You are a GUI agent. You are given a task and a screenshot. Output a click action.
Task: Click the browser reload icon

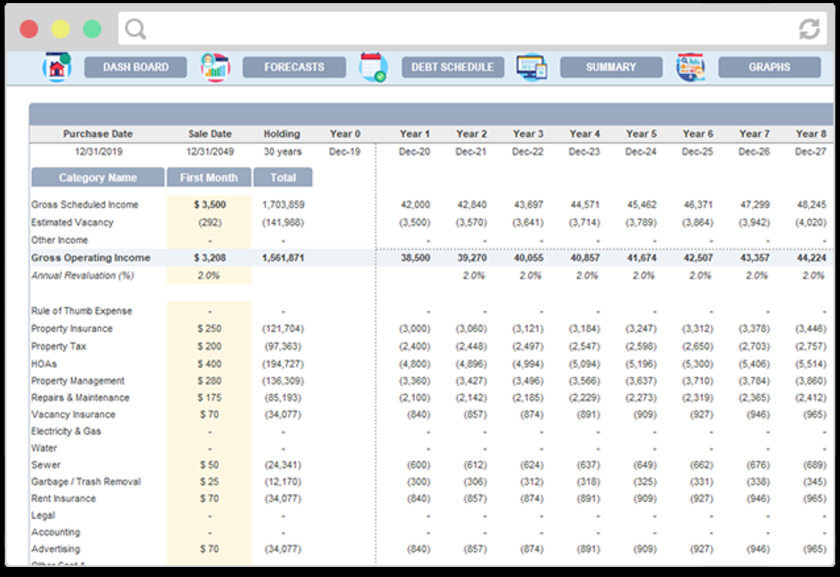(x=808, y=29)
